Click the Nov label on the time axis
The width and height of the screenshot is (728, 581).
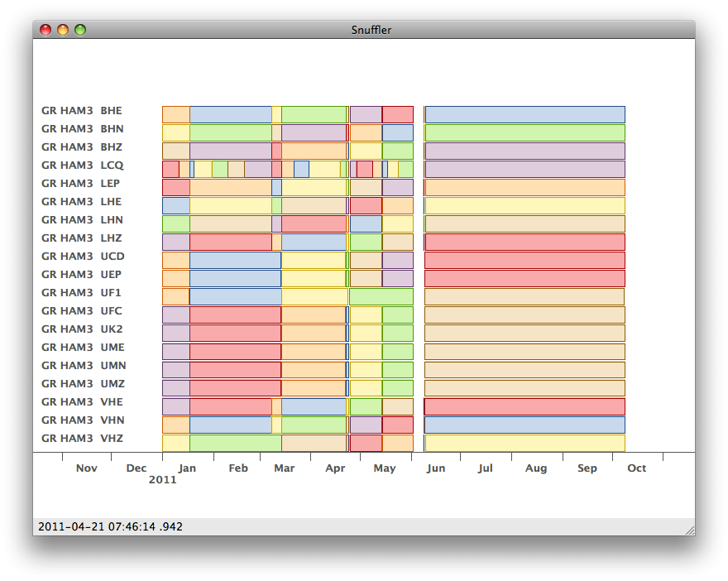coord(87,468)
